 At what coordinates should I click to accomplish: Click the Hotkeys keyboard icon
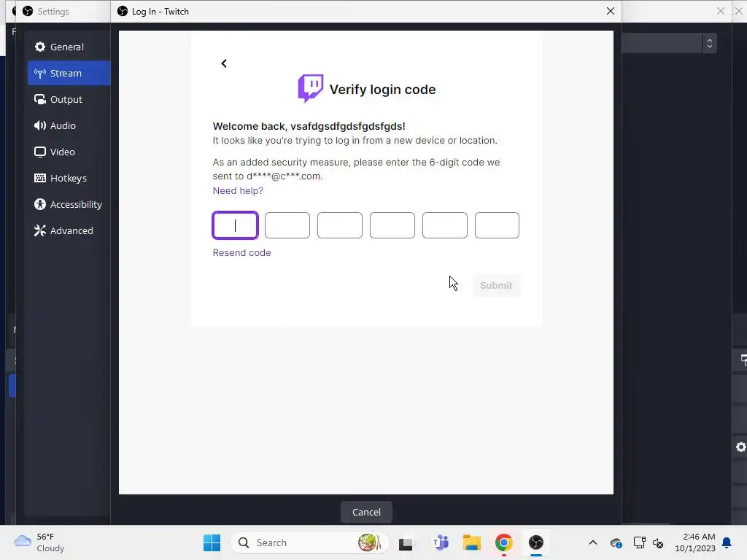click(x=40, y=178)
